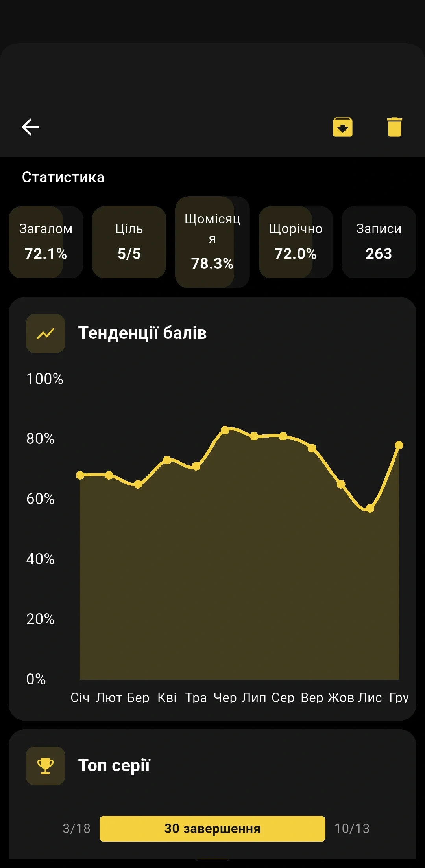Open the Загалом 72.1% stat card

(x=46, y=242)
